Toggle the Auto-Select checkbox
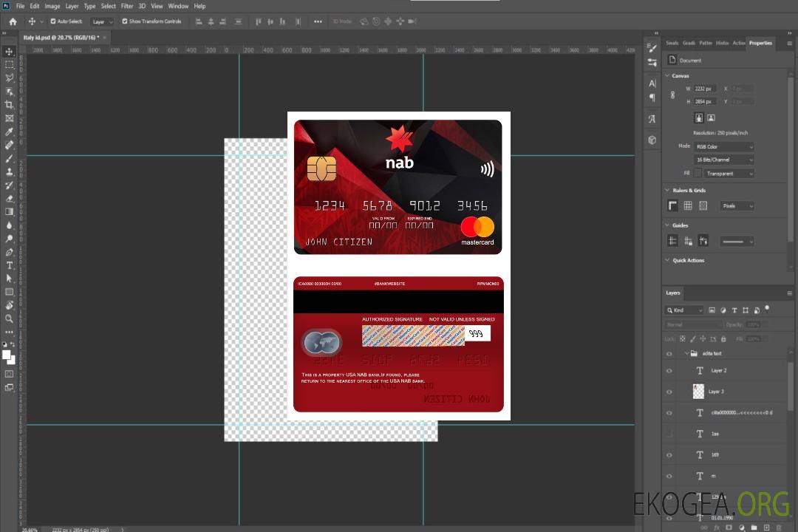 [x=53, y=21]
